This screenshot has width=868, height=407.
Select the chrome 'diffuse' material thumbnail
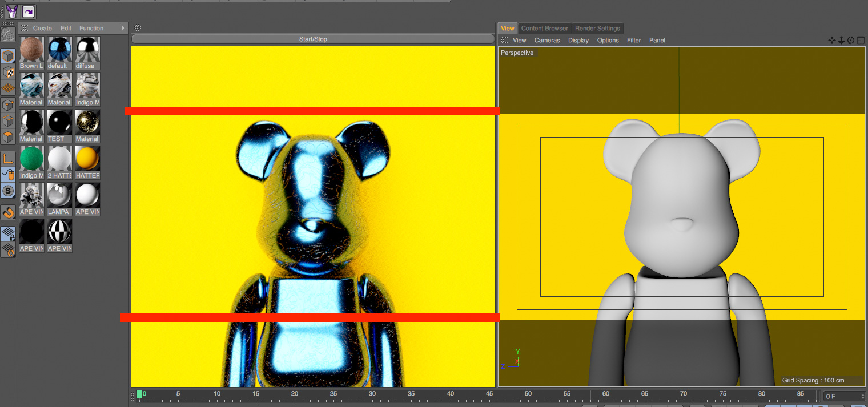[x=87, y=49]
